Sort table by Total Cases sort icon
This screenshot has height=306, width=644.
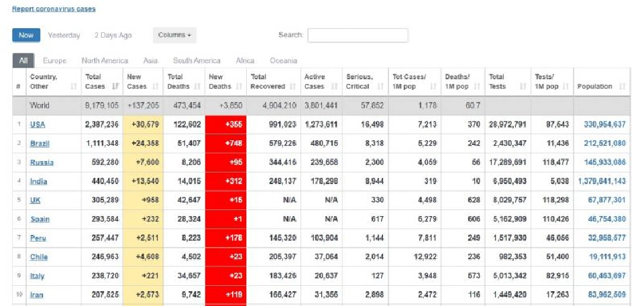[115, 87]
